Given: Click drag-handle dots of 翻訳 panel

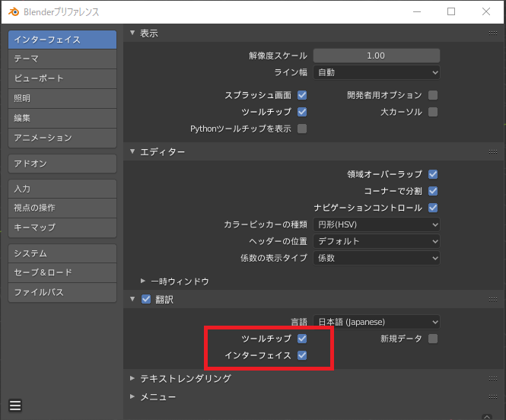Looking at the screenshot, I should coord(493,299).
